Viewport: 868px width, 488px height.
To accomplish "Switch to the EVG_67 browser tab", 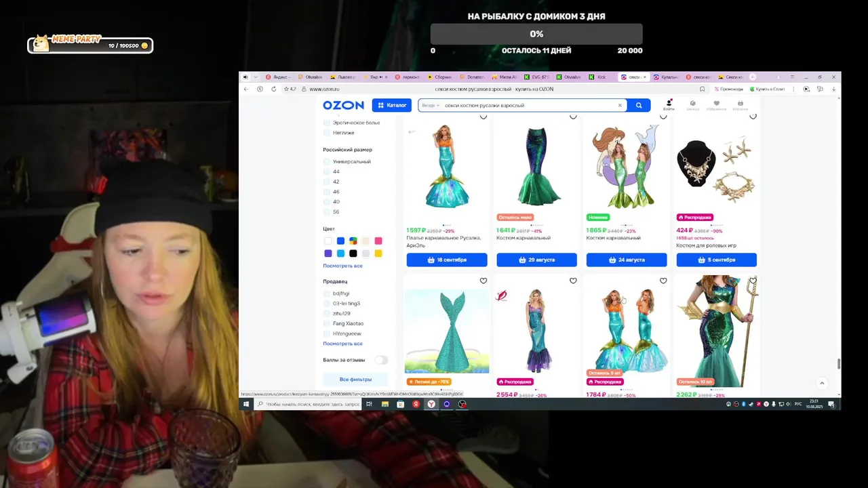I will (x=538, y=77).
